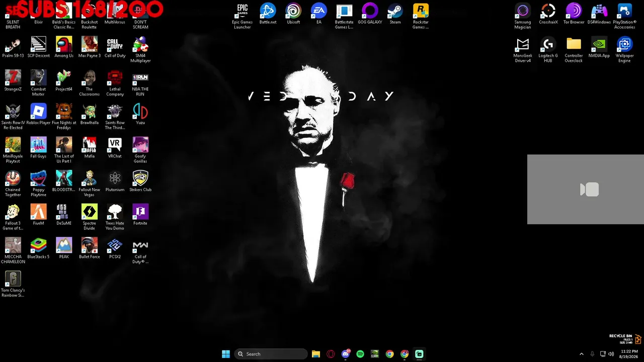This screenshot has width=644, height=362.
Task: Click the SM64 Multiplayer icon
Action: tap(140, 50)
